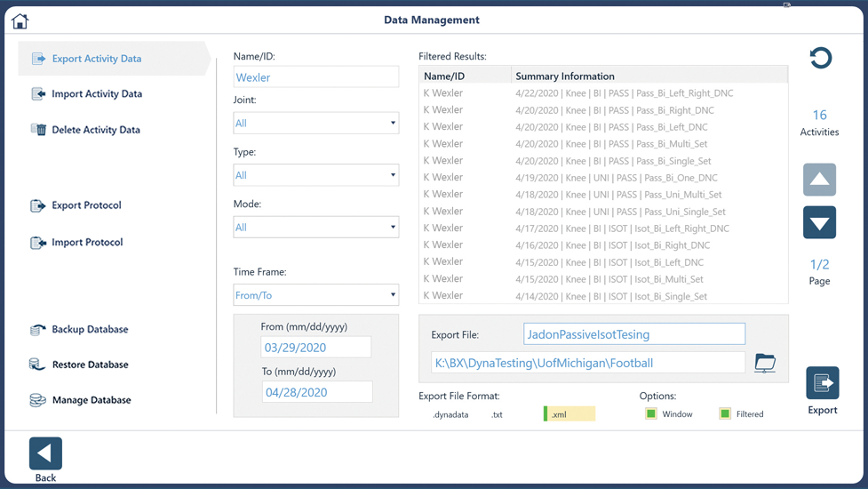The image size is (868, 489).
Task: Open the Time Frame From/To dropdown
Action: 316,295
